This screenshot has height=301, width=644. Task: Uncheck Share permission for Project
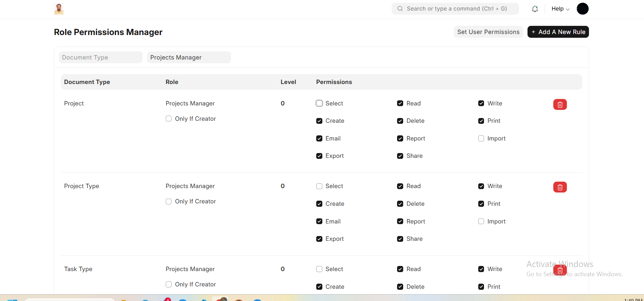point(400,156)
